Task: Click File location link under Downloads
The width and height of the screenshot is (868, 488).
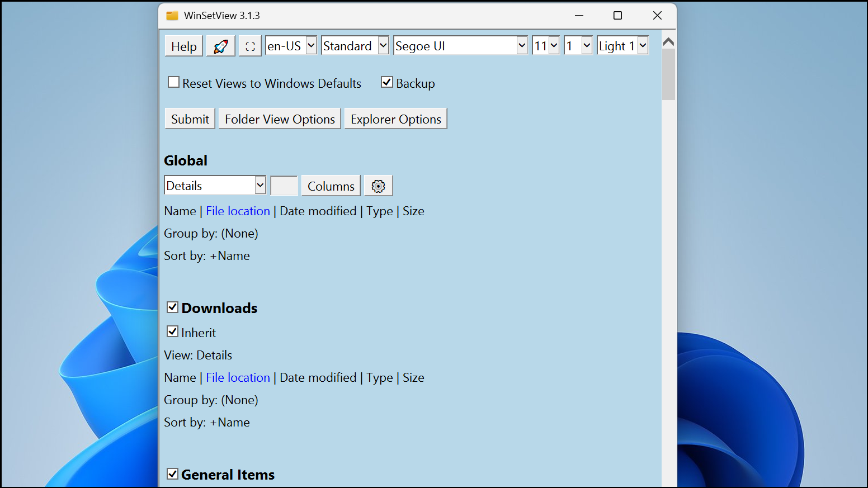Action: (238, 378)
